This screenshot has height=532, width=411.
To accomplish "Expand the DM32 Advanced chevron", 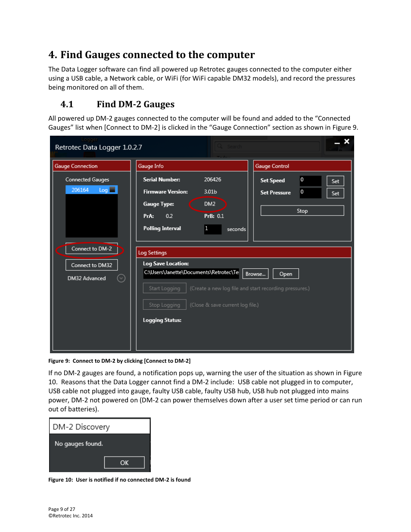I will tap(121, 278).
